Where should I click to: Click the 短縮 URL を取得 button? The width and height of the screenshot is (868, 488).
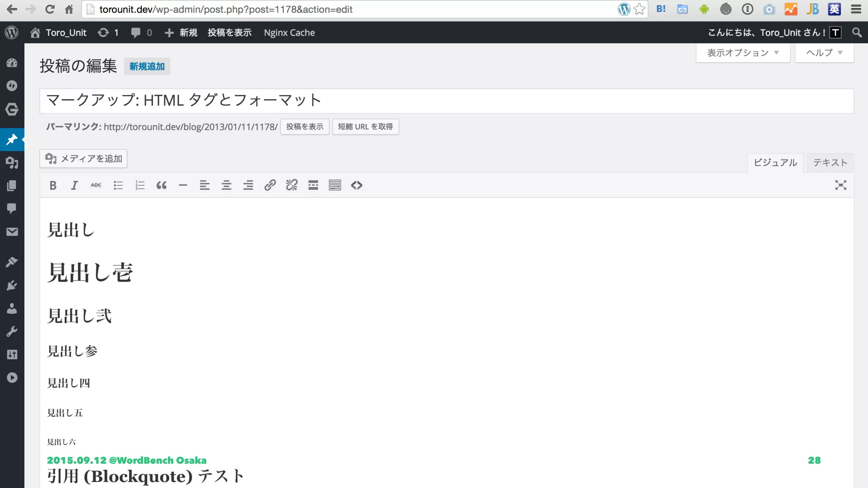coord(365,127)
